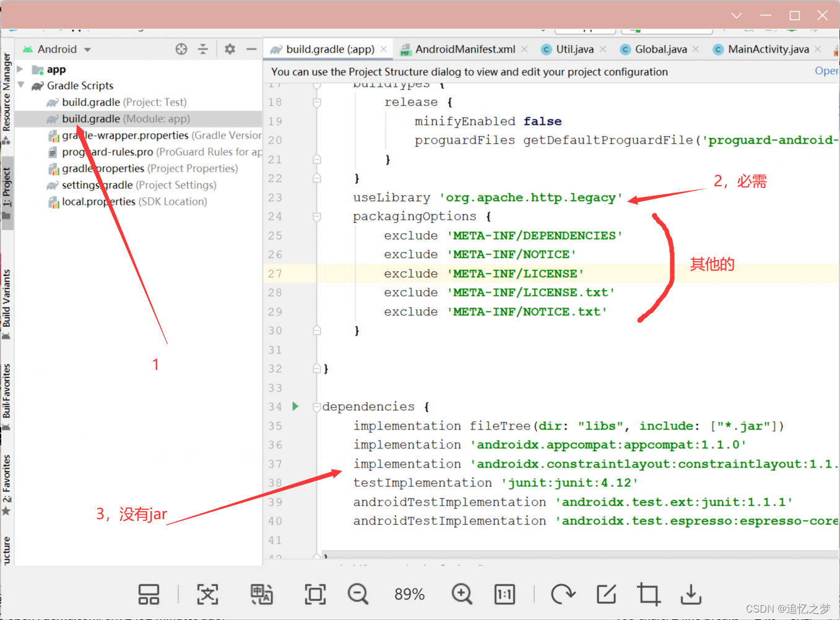
Task: Fit the image to screen
Action: (x=315, y=594)
